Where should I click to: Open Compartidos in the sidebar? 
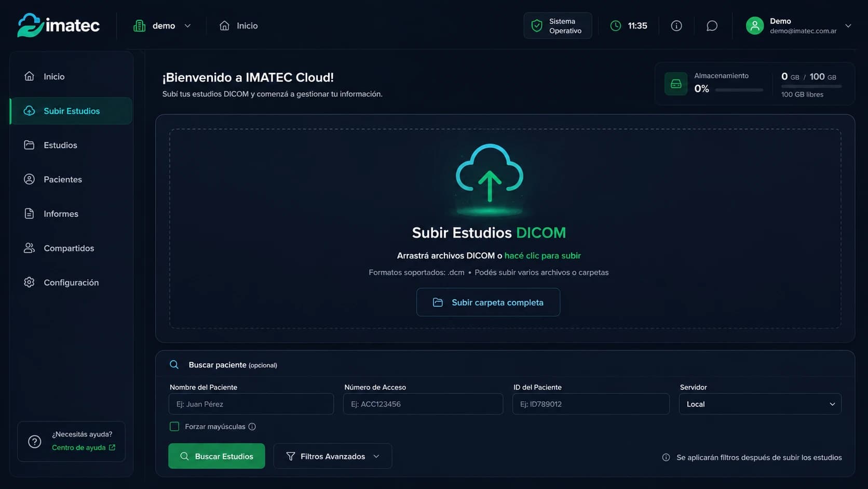(x=71, y=248)
